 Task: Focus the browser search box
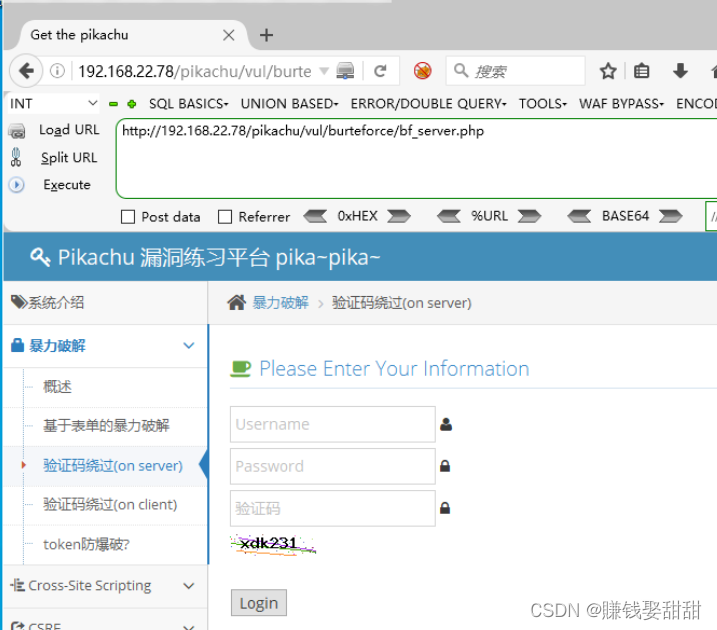point(515,71)
